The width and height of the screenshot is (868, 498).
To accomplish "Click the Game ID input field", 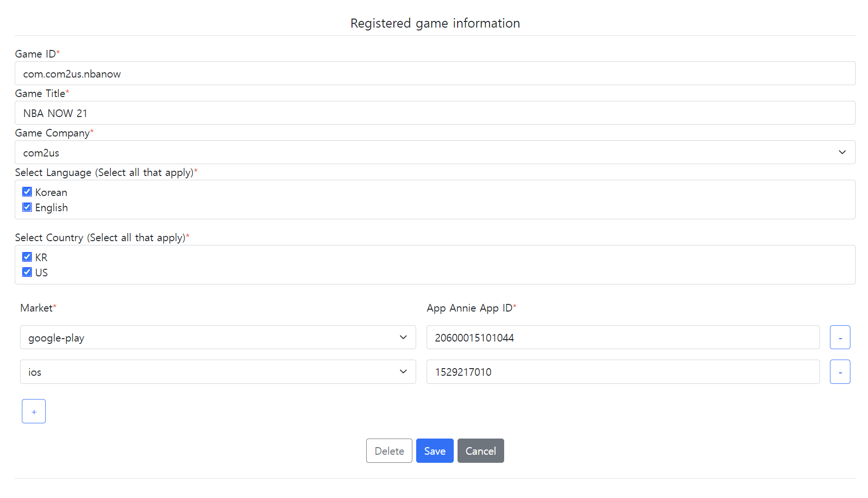I will pyautogui.click(x=435, y=73).
